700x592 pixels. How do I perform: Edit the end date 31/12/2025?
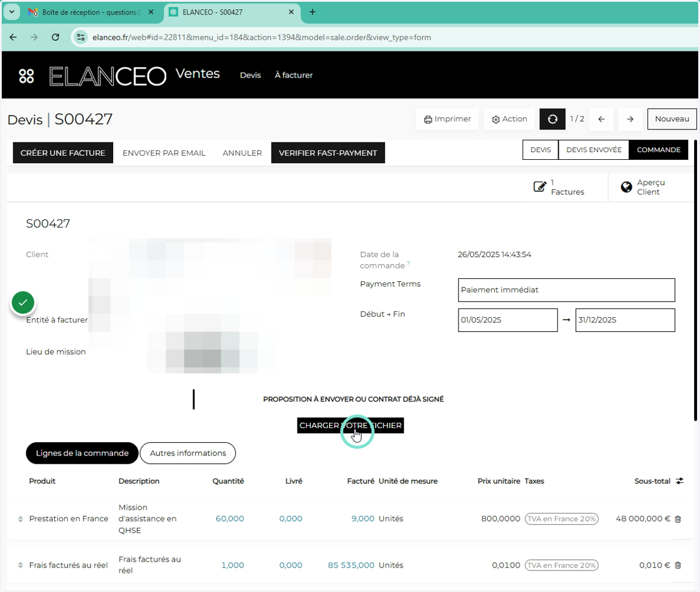(x=625, y=320)
